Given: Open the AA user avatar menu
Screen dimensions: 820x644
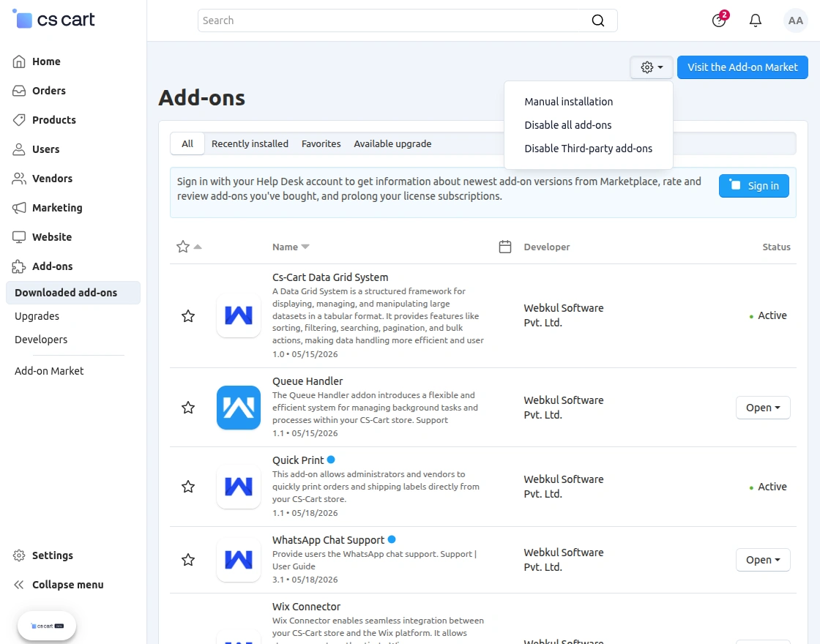Looking at the screenshot, I should click(795, 20).
